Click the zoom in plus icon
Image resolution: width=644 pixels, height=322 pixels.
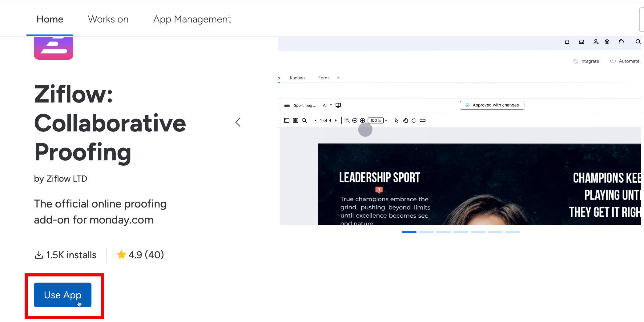363,120
